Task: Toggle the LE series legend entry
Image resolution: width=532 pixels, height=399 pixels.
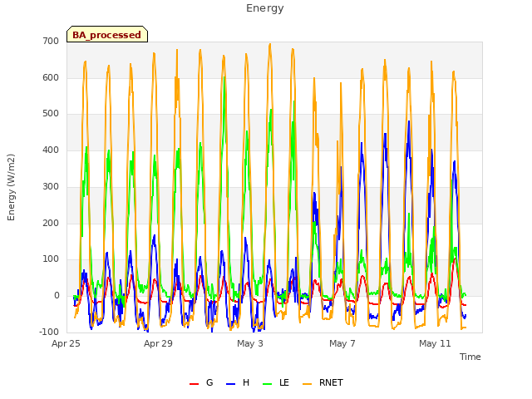Action: pyautogui.click(x=276, y=382)
